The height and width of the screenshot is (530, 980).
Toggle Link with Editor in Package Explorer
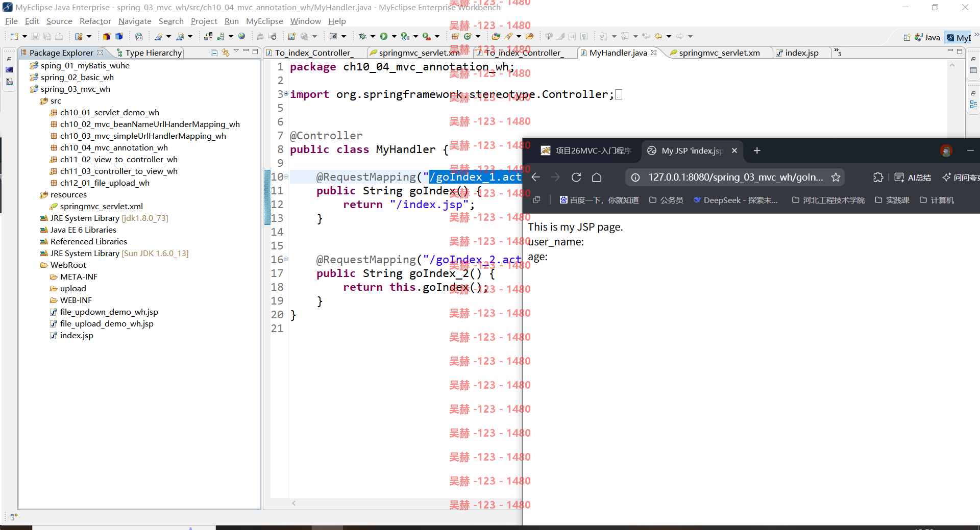(226, 53)
